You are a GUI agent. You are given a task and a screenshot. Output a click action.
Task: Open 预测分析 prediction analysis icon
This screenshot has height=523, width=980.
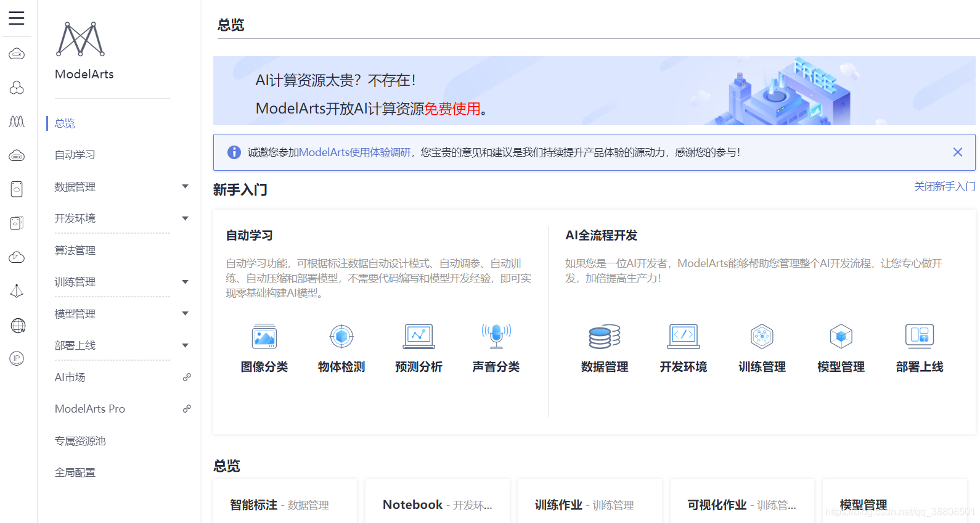[419, 336]
